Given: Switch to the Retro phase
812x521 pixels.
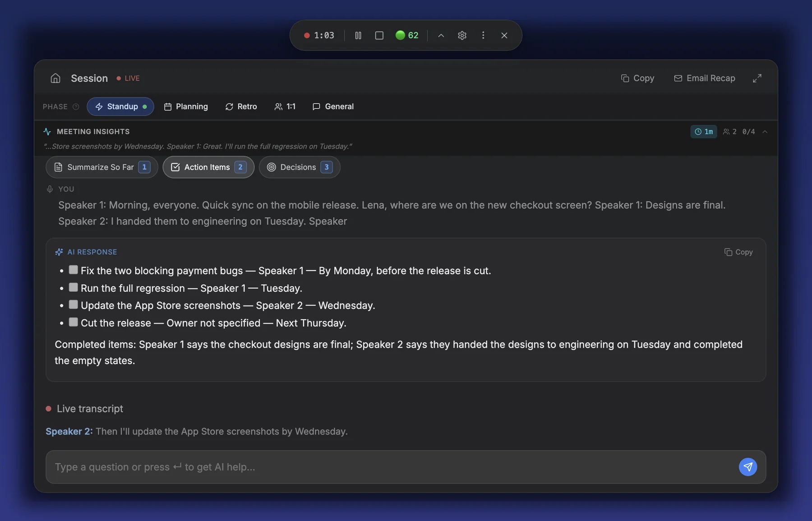Looking at the screenshot, I should [x=241, y=106].
